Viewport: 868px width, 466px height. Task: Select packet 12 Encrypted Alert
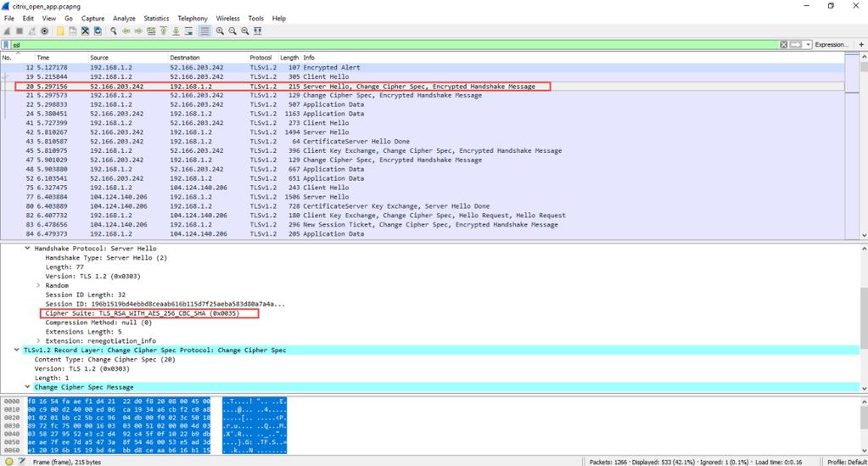(x=423, y=68)
